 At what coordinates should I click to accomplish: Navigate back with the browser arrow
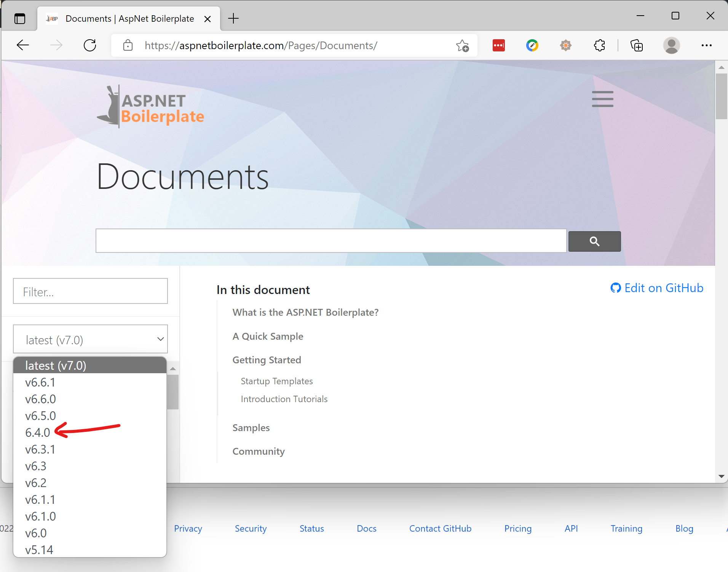point(22,45)
